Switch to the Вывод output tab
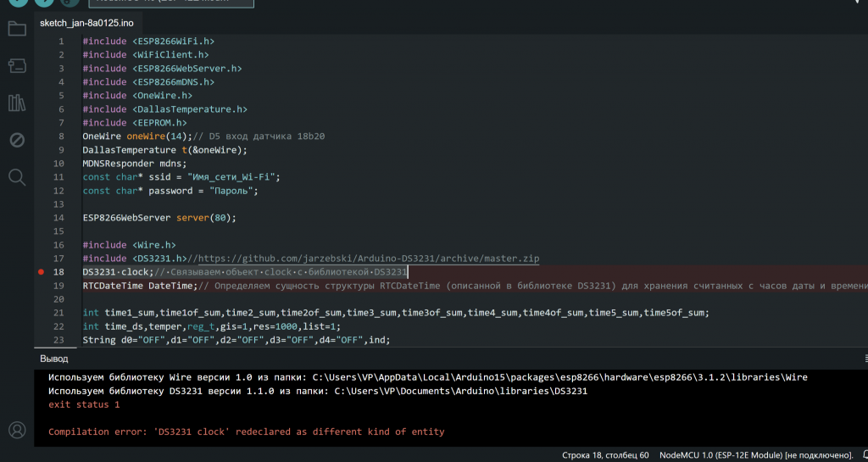This screenshot has height=462, width=868. tap(53, 359)
